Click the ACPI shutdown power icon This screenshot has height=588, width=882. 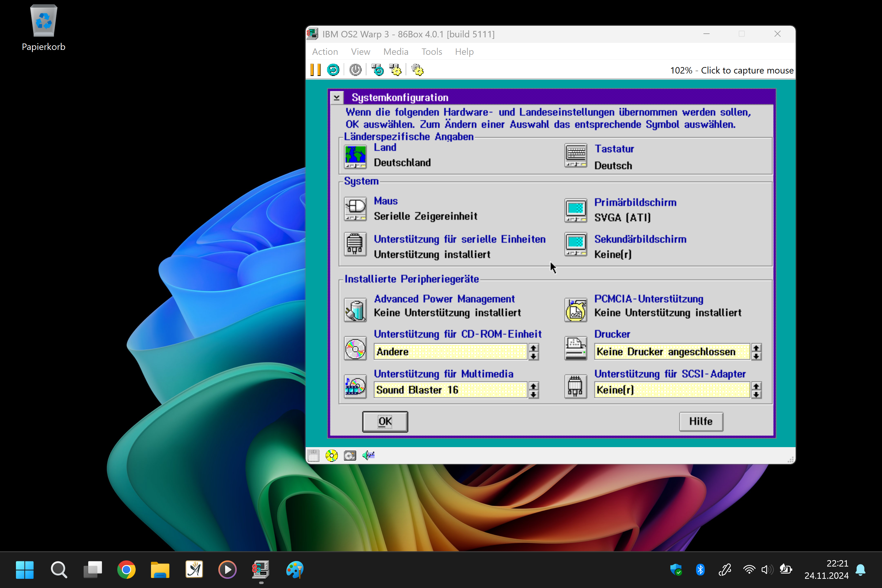click(355, 70)
